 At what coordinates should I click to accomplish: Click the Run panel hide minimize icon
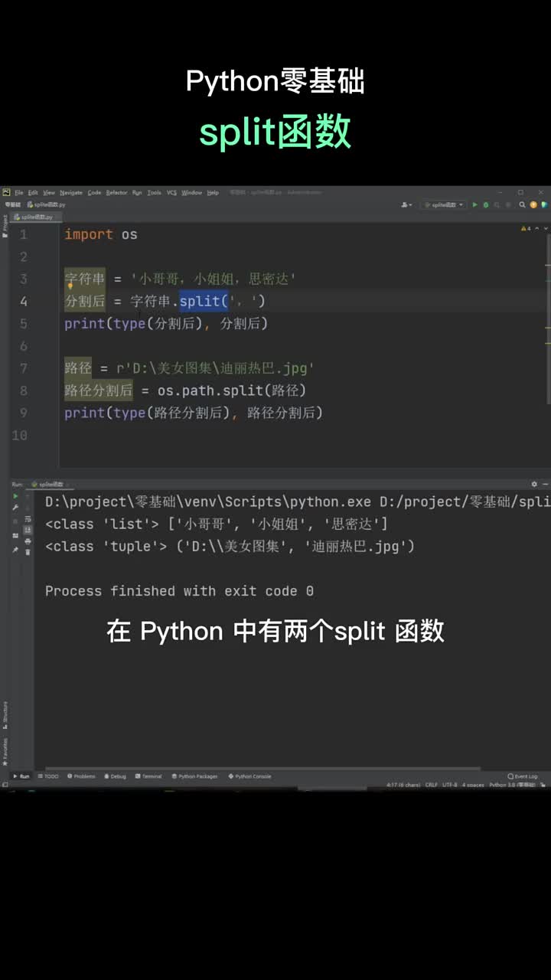coord(546,484)
